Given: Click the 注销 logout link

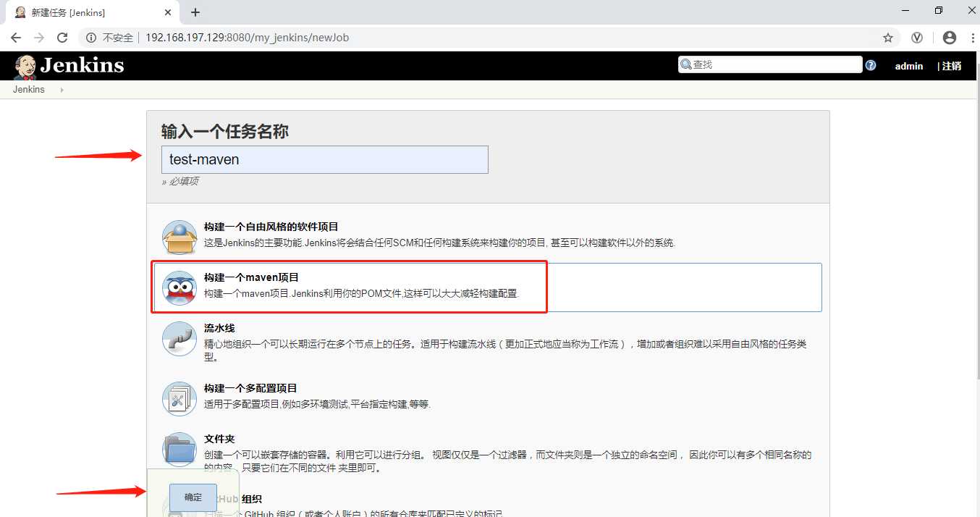Looking at the screenshot, I should (952, 66).
